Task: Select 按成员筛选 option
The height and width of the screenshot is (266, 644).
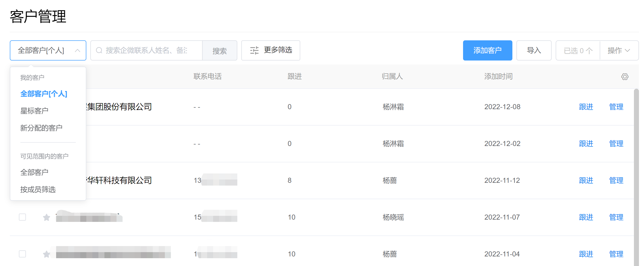Action: pos(38,189)
